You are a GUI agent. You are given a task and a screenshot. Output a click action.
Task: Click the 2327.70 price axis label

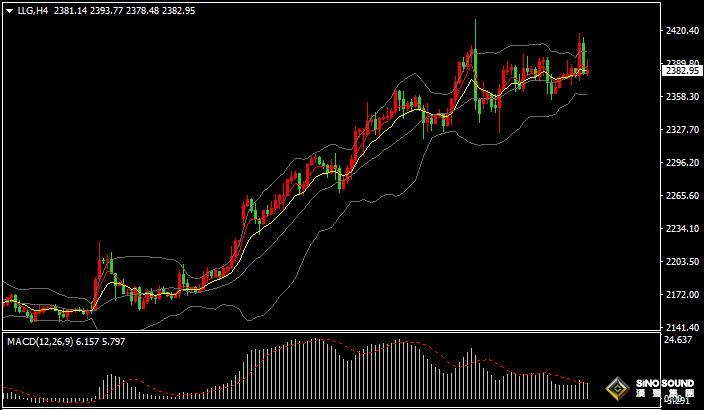682,130
